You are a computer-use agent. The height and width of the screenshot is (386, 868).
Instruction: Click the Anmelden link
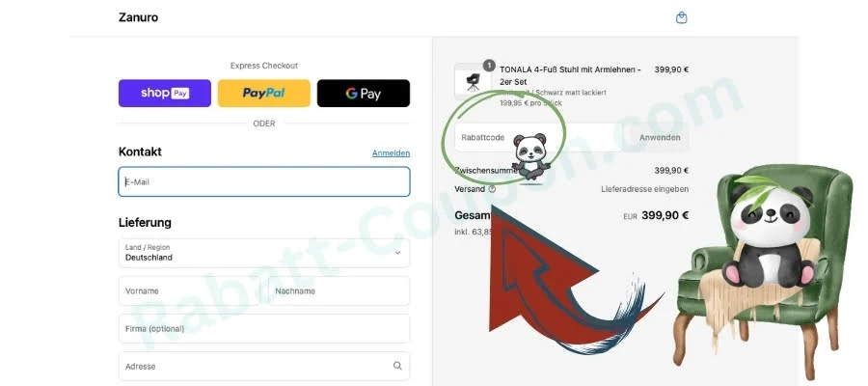pos(391,152)
